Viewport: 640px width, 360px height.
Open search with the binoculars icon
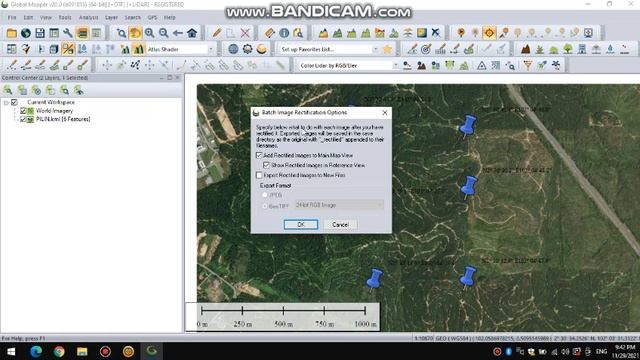click(x=298, y=33)
